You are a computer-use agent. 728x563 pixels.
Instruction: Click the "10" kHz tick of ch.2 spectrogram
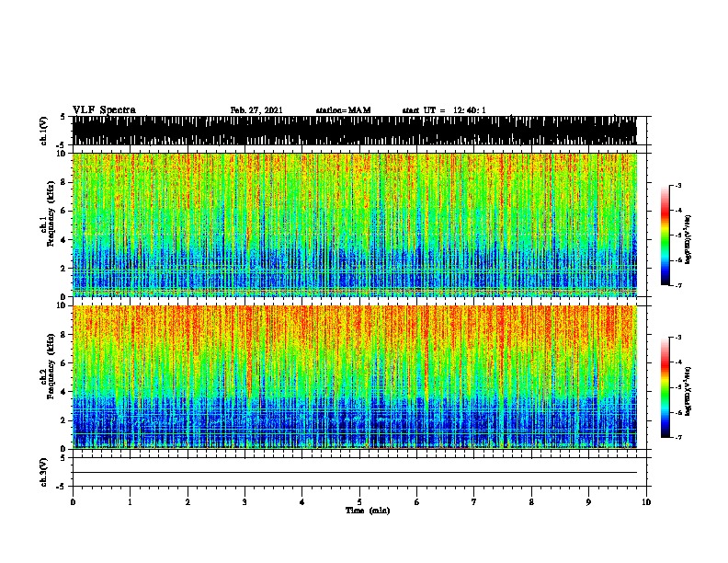(x=63, y=305)
